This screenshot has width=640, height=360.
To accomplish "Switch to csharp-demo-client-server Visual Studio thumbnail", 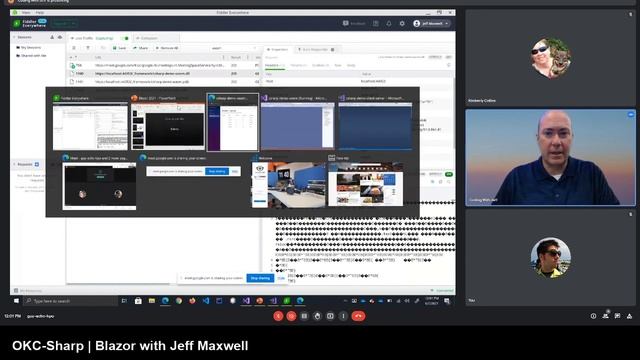I will (375, 123).
